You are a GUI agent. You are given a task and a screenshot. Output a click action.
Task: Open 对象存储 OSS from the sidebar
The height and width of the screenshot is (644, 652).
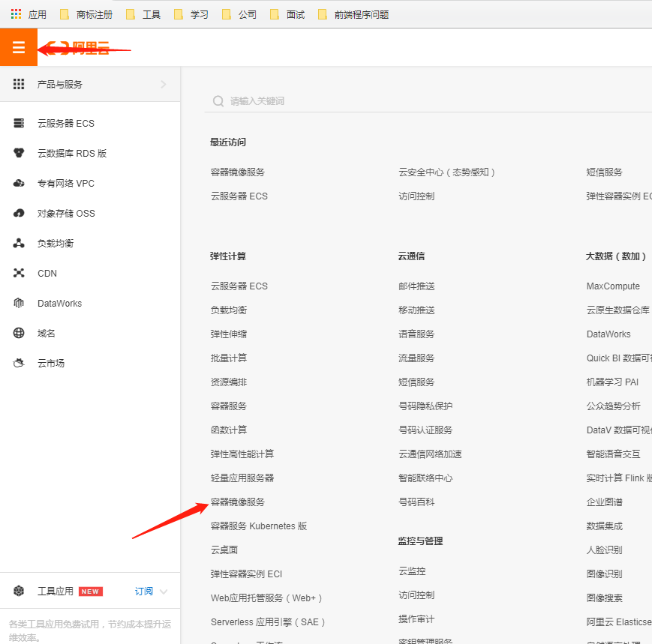point(66,213)
